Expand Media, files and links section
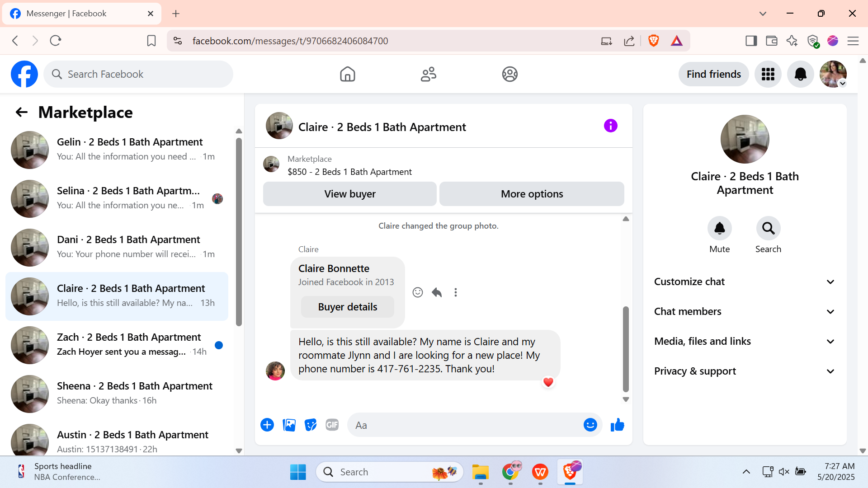868x488 pixels. point(744,341)
